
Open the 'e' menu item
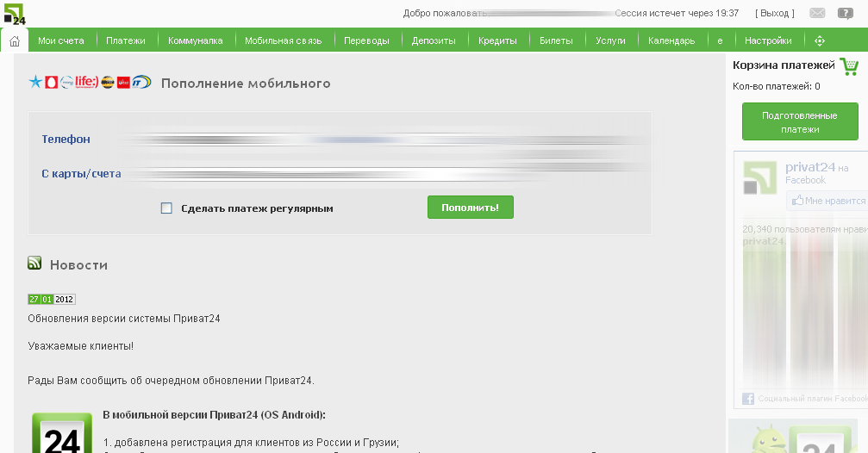coord(720,41)
